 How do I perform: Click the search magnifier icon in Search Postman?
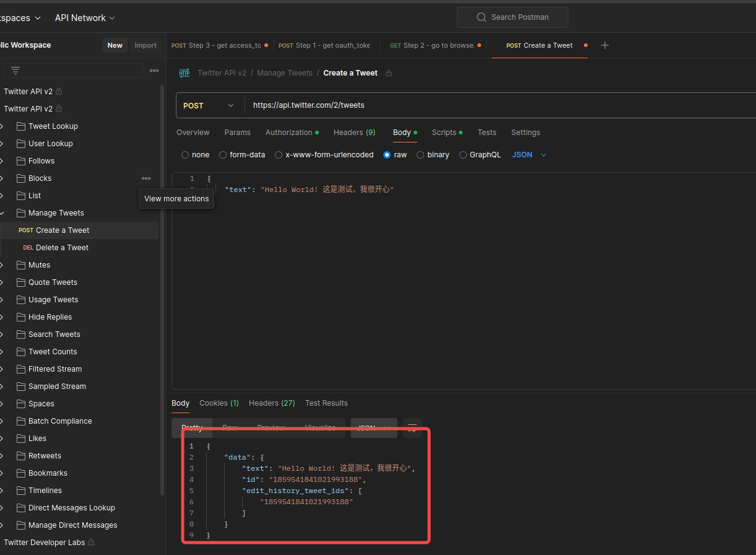click(x=481, y=17)
